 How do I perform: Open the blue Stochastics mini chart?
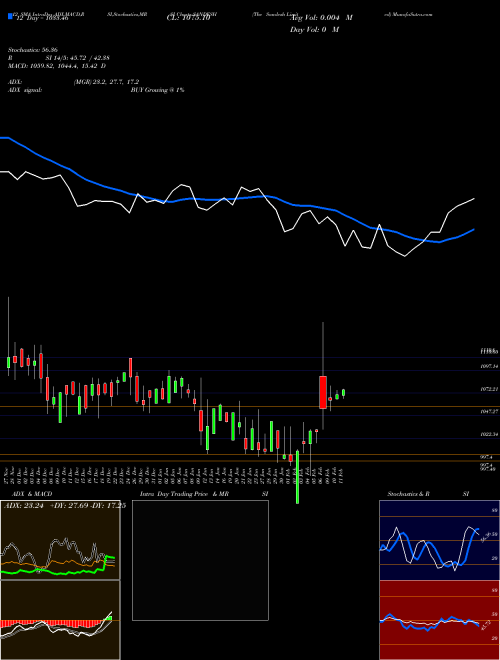coord(439,540)
